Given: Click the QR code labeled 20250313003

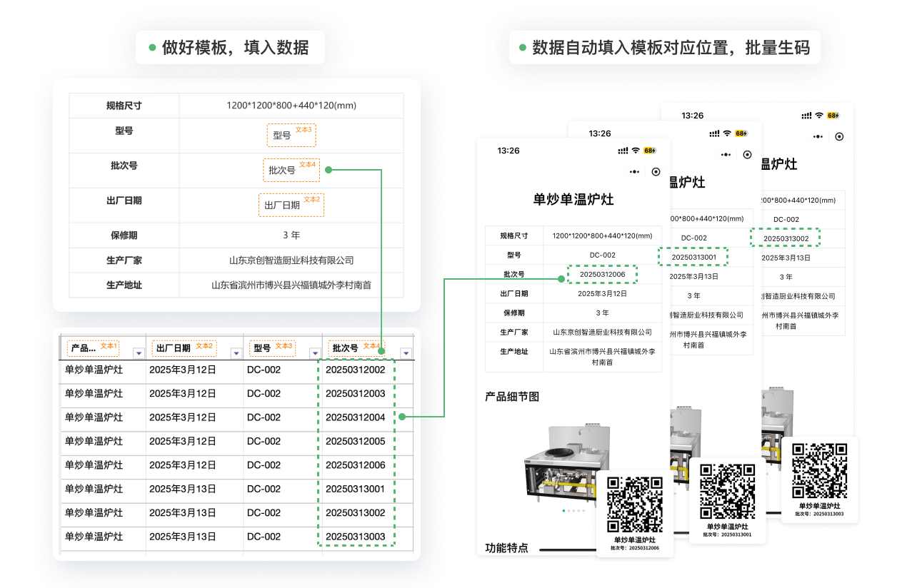Looking at the screenshot, I should tap(819, 471).
